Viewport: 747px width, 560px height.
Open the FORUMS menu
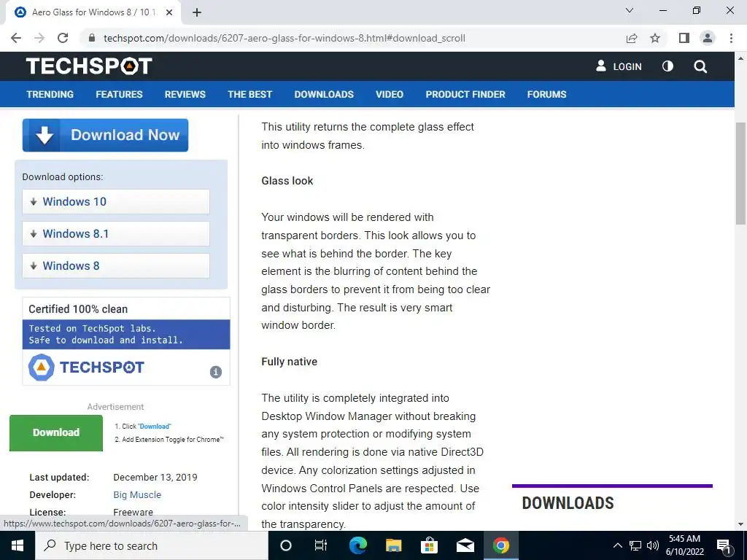547,94
